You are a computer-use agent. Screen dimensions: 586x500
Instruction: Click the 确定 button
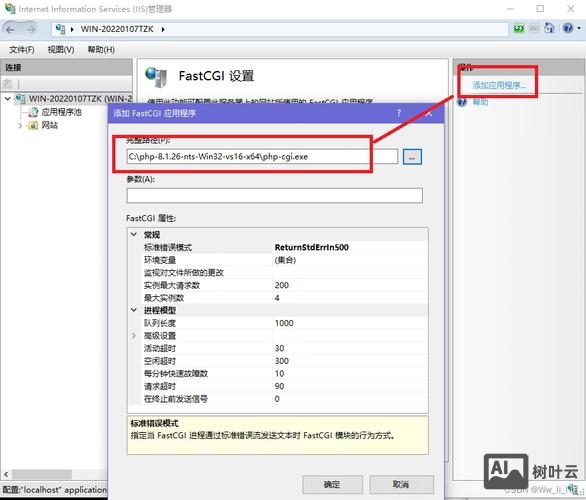click(332, 485)
